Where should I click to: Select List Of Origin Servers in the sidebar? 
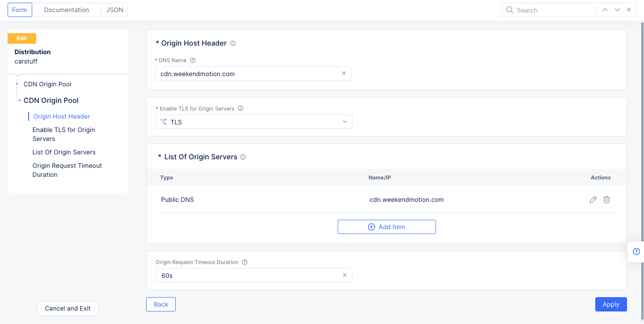(64, 152)
